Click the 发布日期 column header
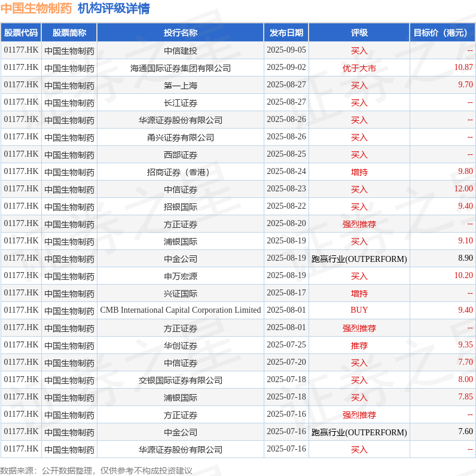This screenshot has height=476, width=476. pos(286,32)
